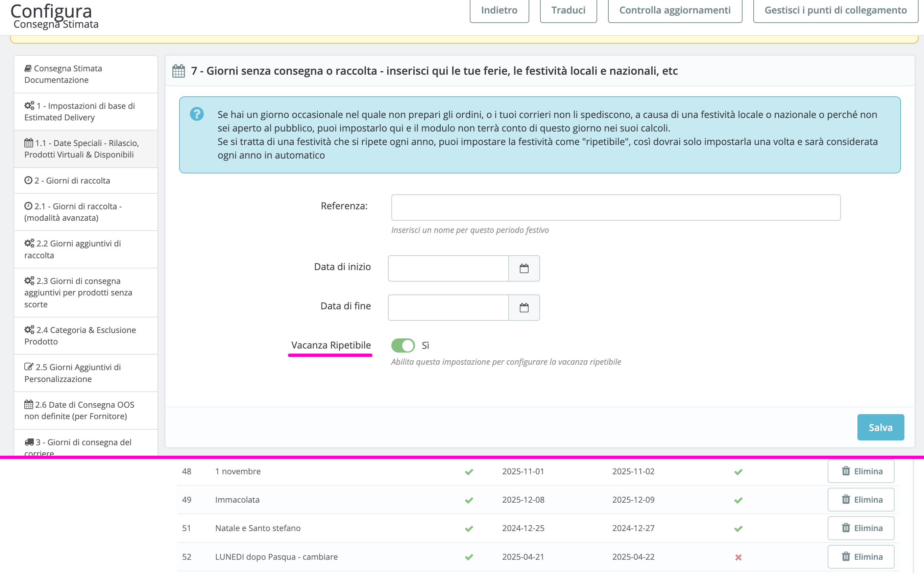This screenshot has width=924, height=575.
Task: Click the gears icon beside 1 - Impostazioni di base
Action: [x=29, y=105]
